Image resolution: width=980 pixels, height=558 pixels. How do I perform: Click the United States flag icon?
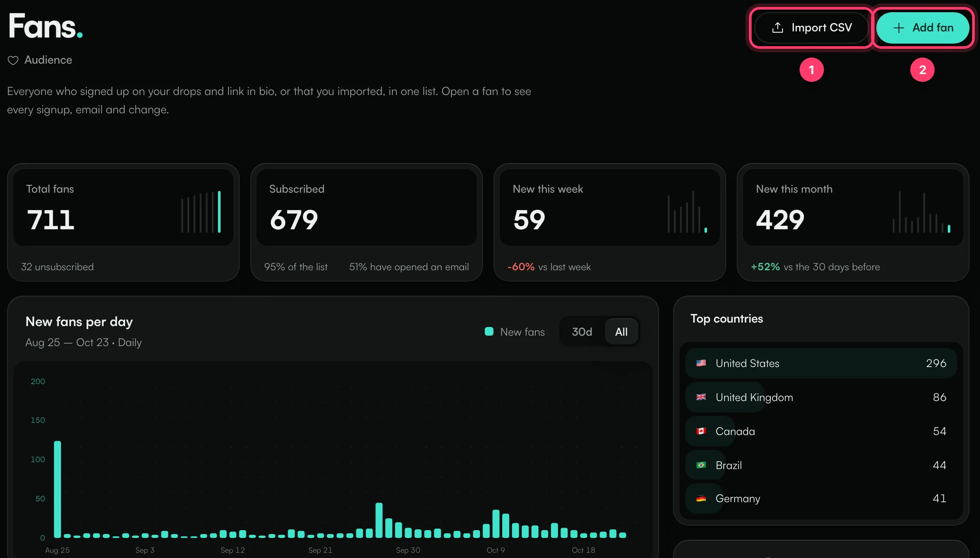(701, 363)
